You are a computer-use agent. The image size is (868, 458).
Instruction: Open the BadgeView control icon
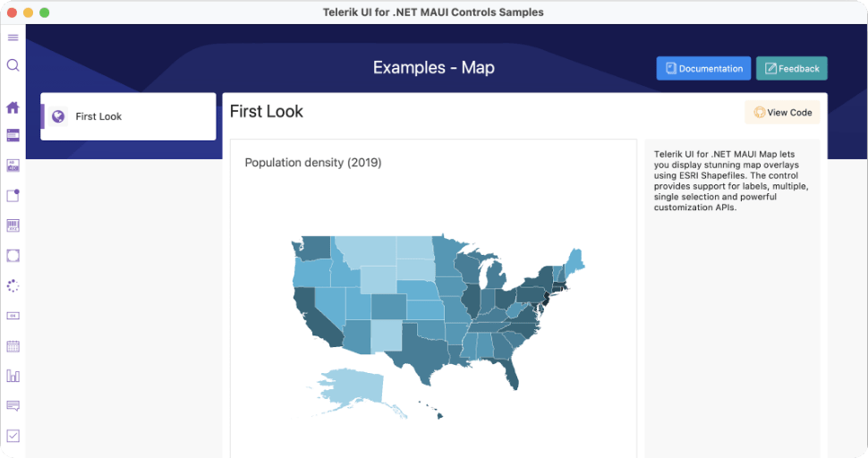point(13,196)
